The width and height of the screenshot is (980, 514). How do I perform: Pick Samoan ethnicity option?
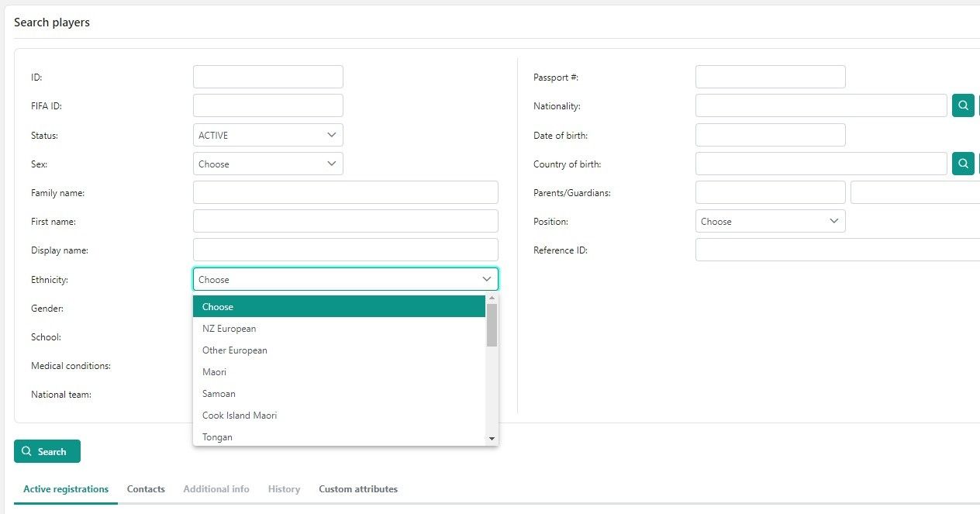(x=219, y=394)
